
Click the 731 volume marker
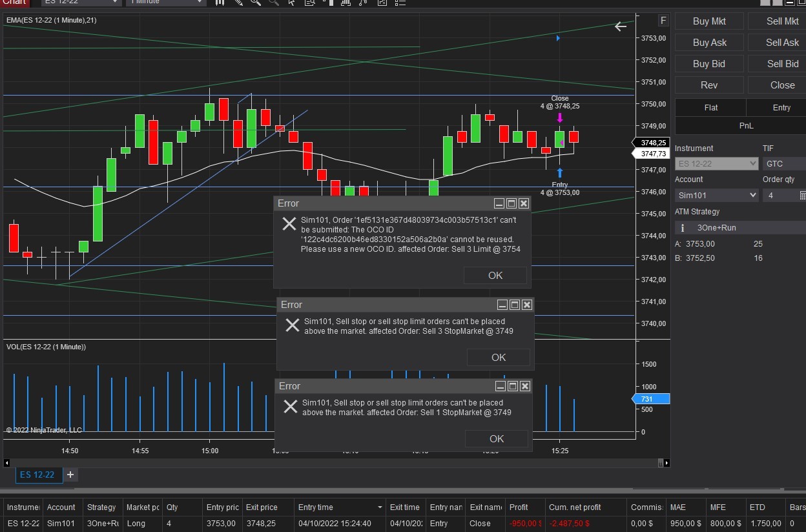tap(651, 400)
